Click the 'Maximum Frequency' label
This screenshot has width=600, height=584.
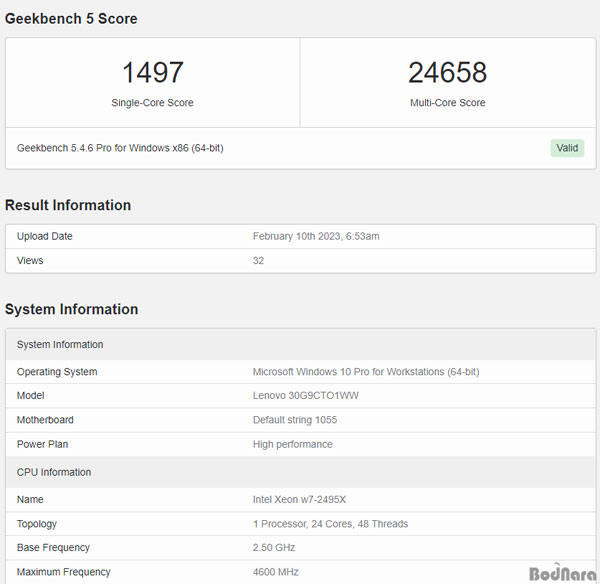pos(64,572)
